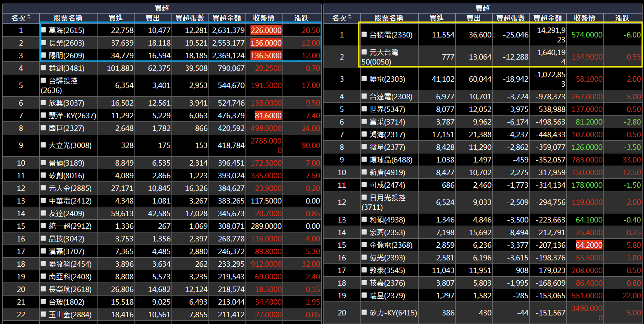
Task: Click stock name 和碩(4938)
Action: (x=388, y=220)
